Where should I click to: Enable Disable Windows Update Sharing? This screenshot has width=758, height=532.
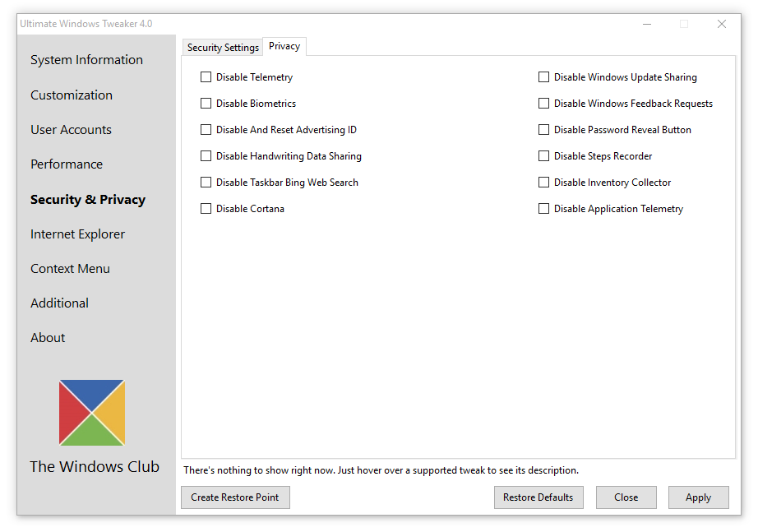pos(544,77)
